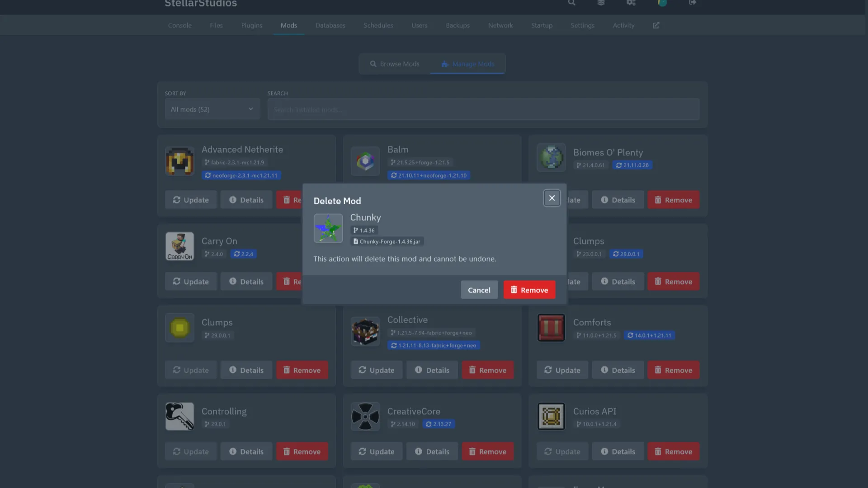The width and height of the screenshot is (868, 488).
Task: Expand the Sort By All mods dropdown
Action: click(x=212, y=109)
